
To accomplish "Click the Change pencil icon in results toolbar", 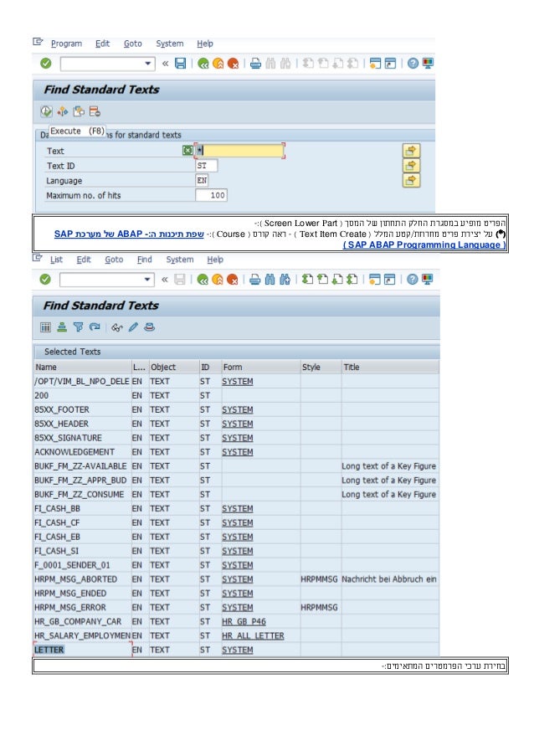I will (x=133, y=327).
